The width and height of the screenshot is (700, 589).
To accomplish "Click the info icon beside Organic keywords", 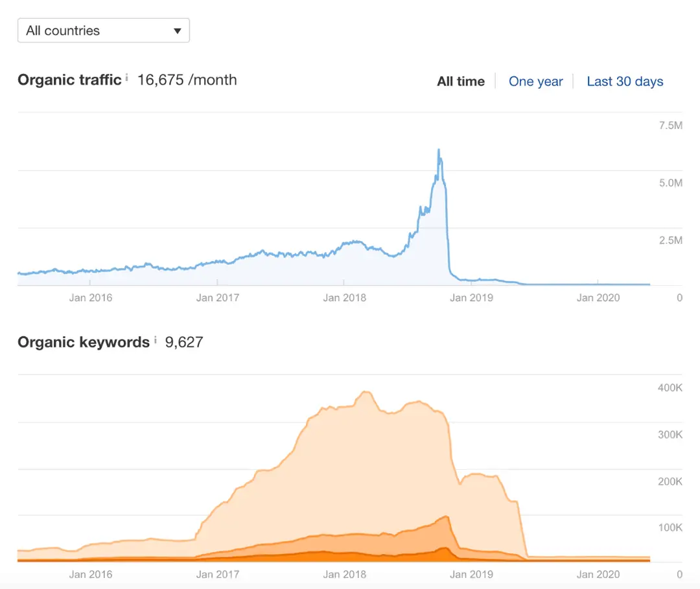I will pyautogui.click(x=155, y=340).
